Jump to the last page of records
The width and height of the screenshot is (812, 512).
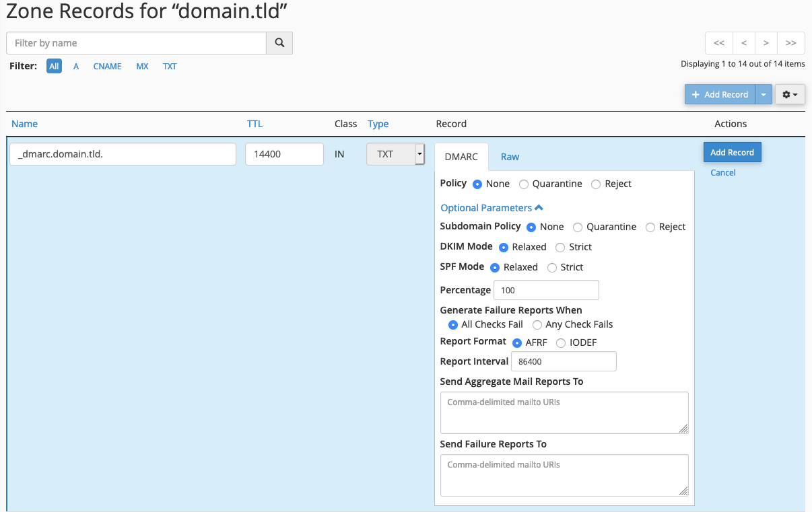(791, 43)
